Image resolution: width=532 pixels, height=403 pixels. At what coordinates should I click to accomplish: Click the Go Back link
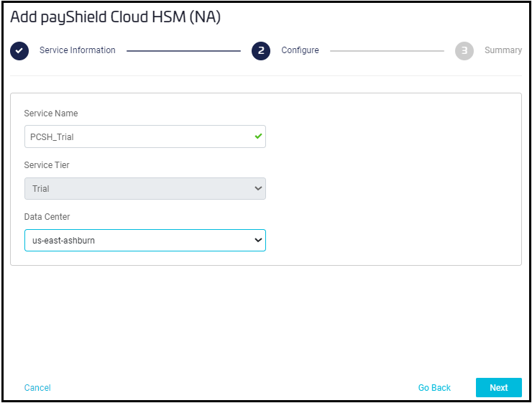tap(434, 388)
